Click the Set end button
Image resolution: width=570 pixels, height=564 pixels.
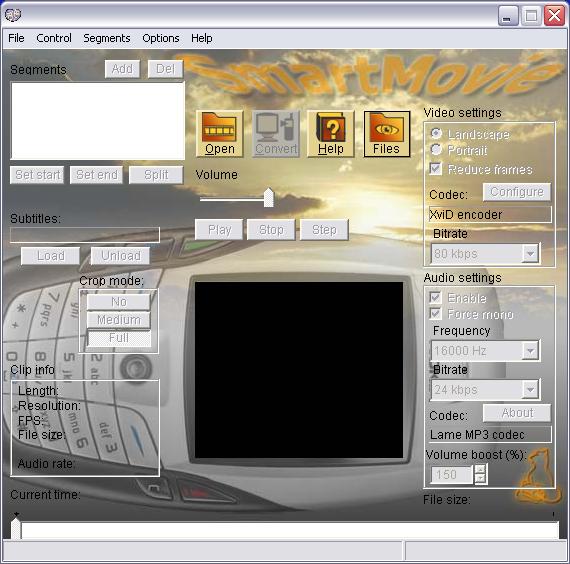pos(96,175)
